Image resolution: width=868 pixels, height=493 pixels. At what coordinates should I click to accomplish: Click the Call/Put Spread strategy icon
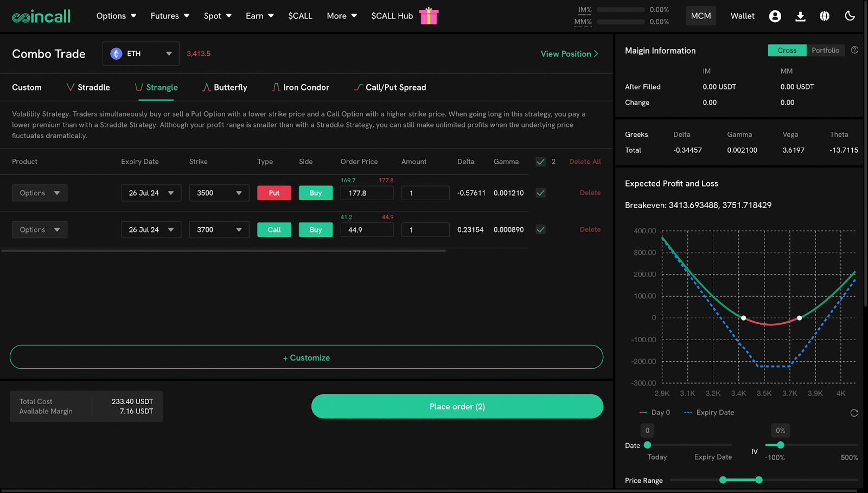[x=359, y=87]
